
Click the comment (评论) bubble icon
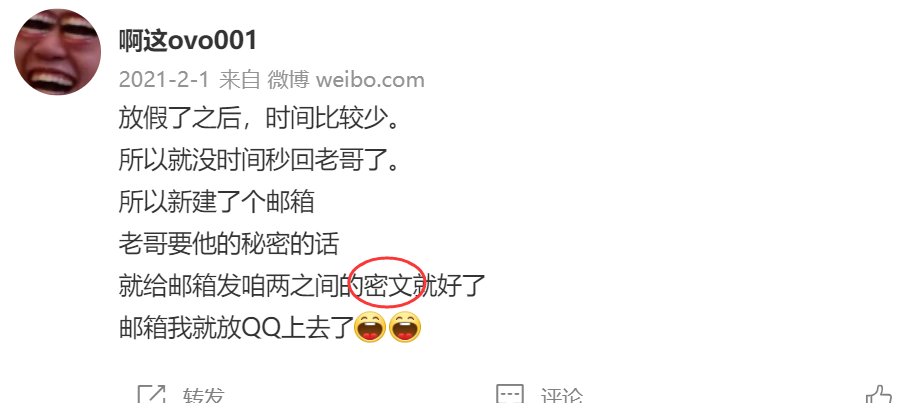[x=510, y=394]
